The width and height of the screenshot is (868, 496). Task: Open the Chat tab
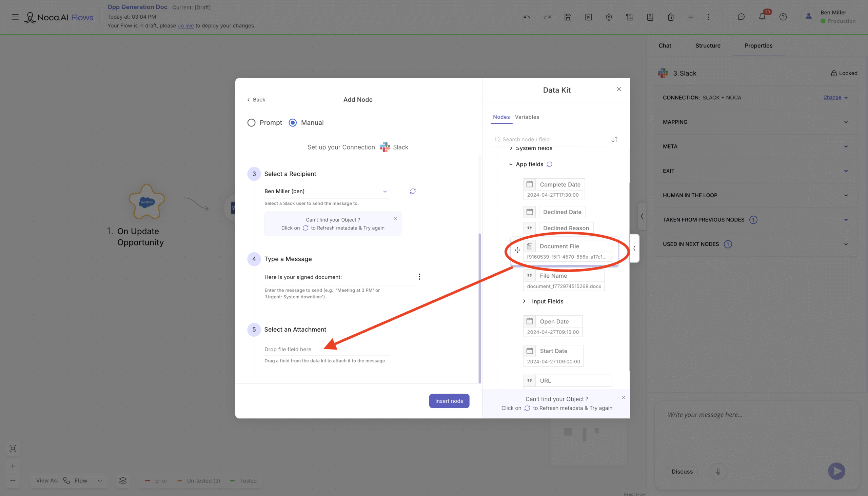click(x=665, y=46)
